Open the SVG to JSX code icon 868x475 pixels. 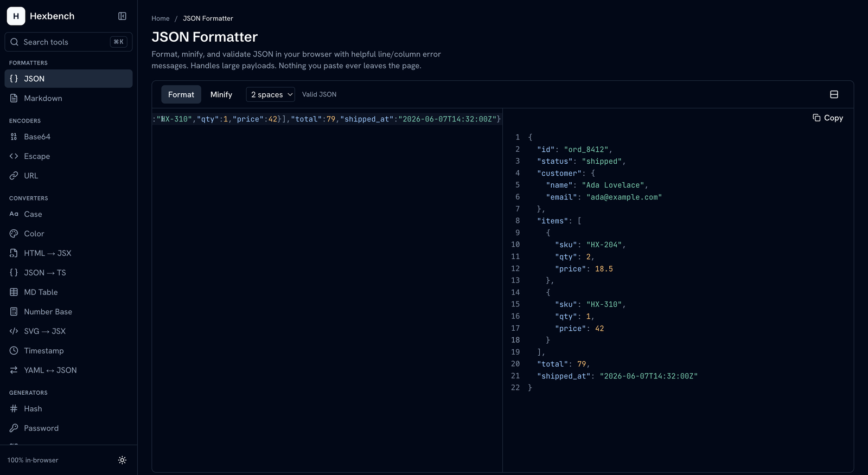click(x=14, y=331)
